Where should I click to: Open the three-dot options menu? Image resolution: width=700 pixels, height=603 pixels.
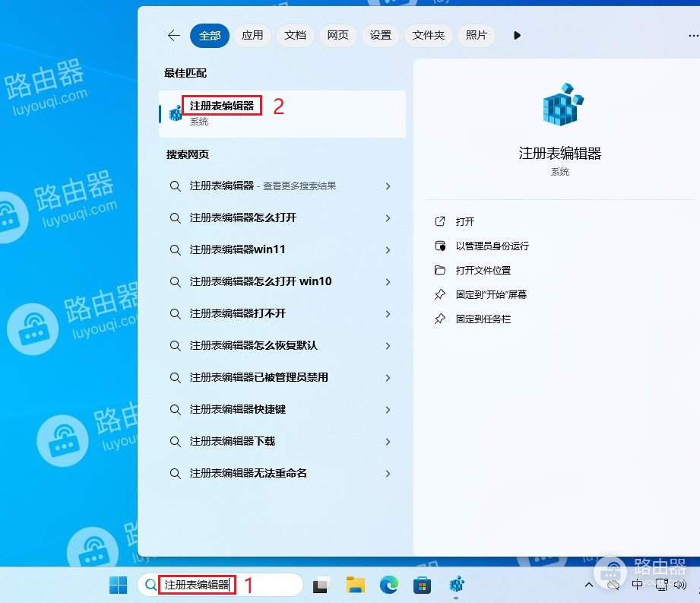click(x=693, y=36)
